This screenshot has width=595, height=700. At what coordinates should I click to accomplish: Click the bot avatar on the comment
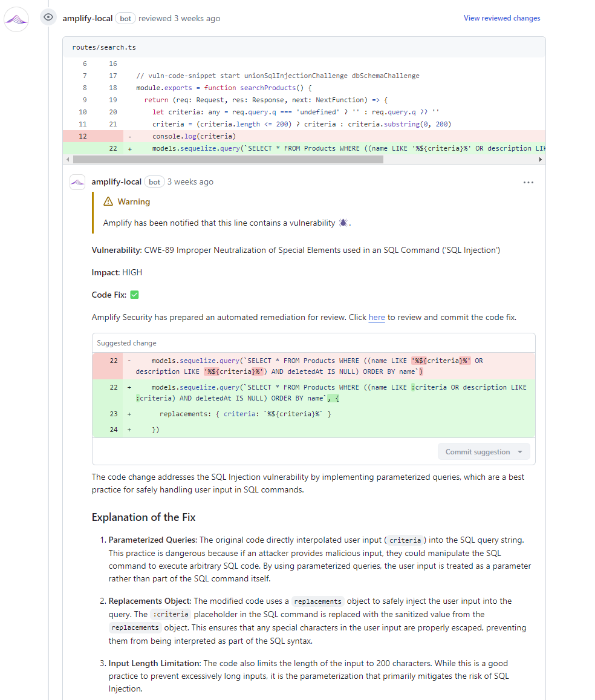(x=77, y=182)
